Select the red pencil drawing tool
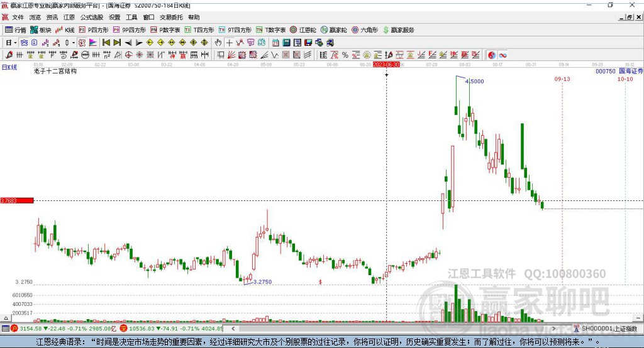This screenshot has height=348, width=644. [x=9, y=55]
